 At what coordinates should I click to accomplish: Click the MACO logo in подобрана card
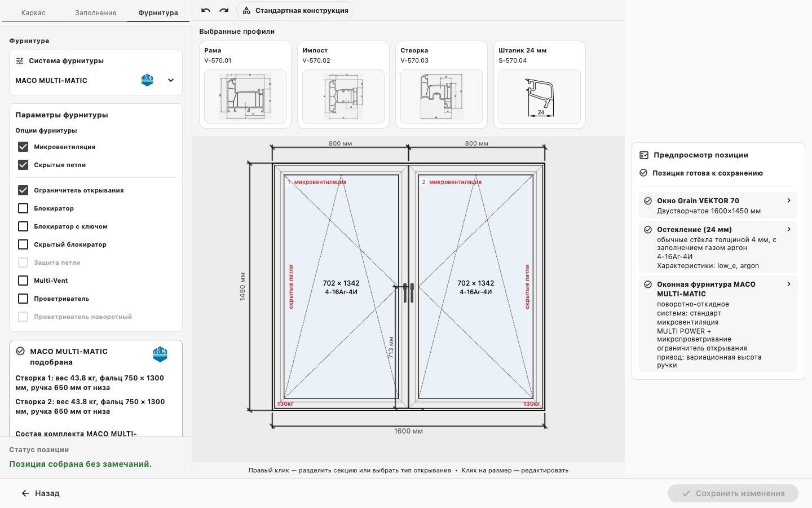tap(160, 354)
